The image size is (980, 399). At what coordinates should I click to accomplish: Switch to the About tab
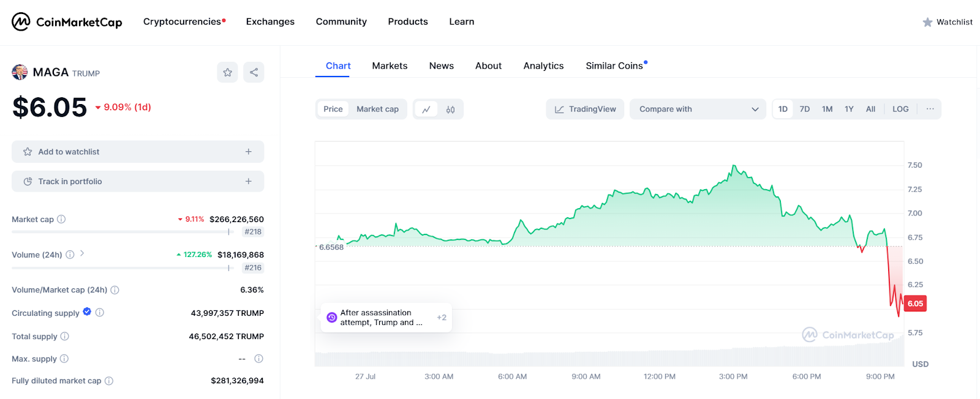[x=488, y=65]
